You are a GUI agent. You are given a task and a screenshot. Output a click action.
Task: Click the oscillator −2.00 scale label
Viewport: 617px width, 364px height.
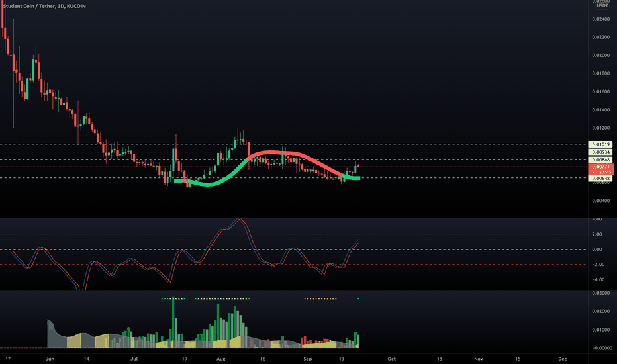click(x=596, y=265)
